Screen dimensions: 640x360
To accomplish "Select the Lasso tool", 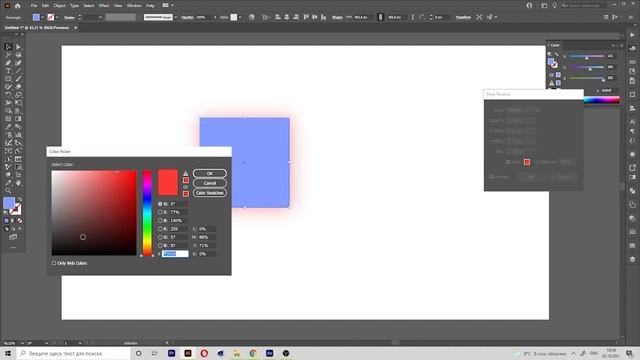I will (x=18, y=55).
